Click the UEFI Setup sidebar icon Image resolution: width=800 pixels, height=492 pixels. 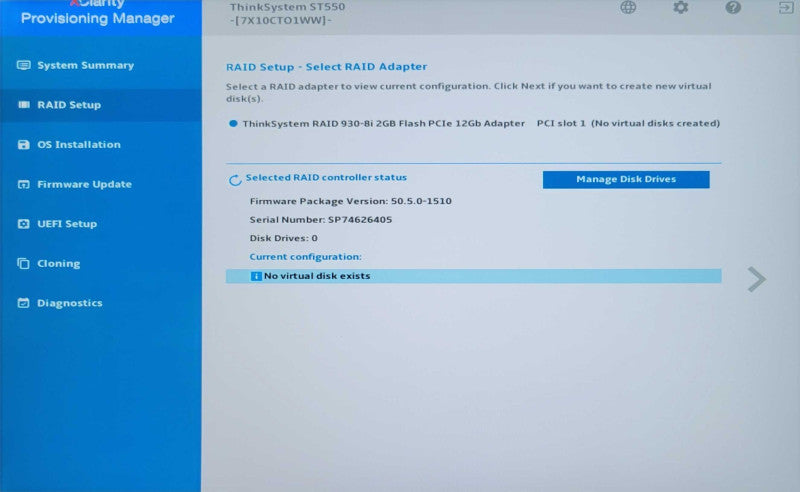pos(23,224)
